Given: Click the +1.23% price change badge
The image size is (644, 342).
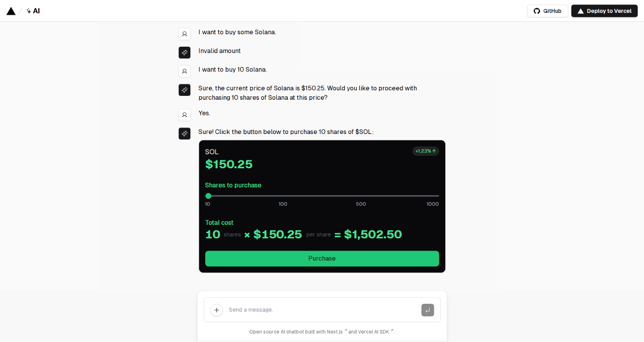Looking at the screenshot, I should [425, 151].
